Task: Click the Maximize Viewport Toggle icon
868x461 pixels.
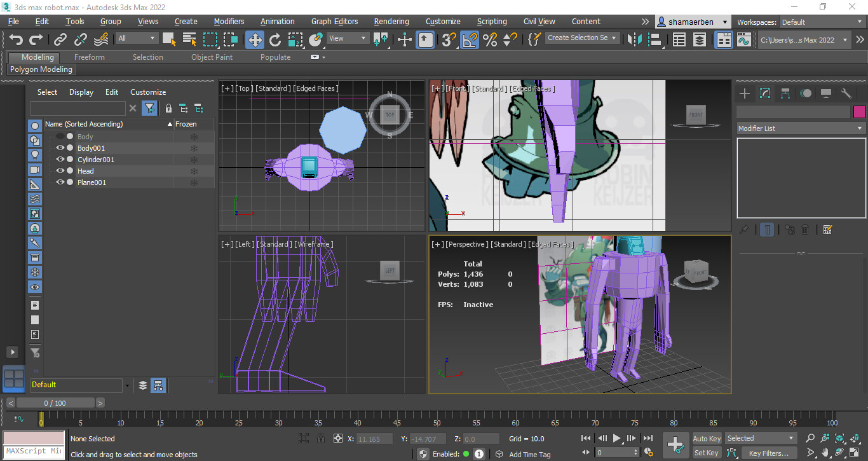Action: [855, 452]
